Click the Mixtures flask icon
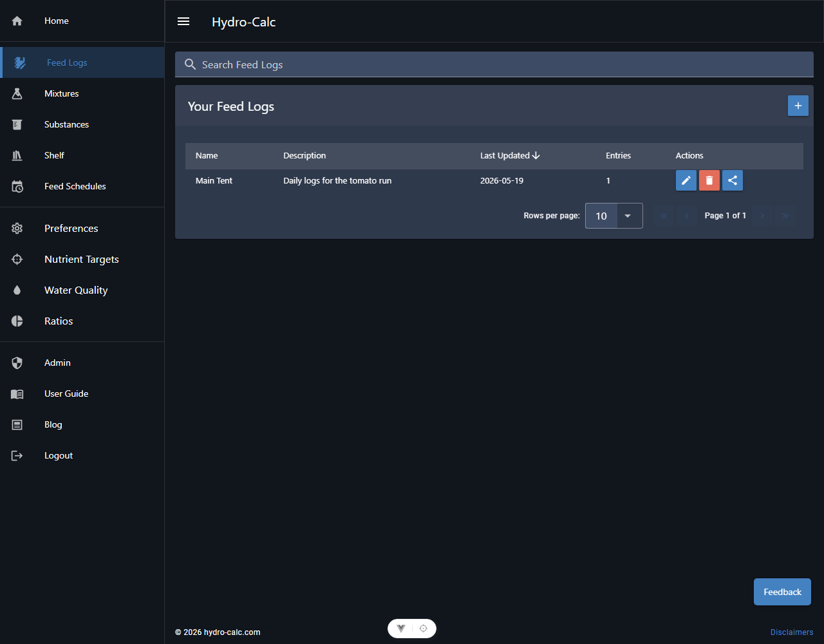 click(17, 93)
